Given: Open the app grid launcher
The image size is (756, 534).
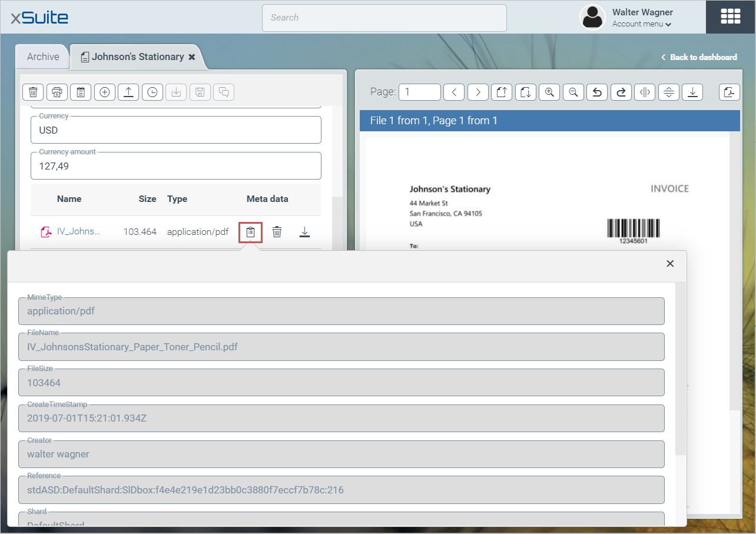Looking at the screenshot, I should pos(730,16).
